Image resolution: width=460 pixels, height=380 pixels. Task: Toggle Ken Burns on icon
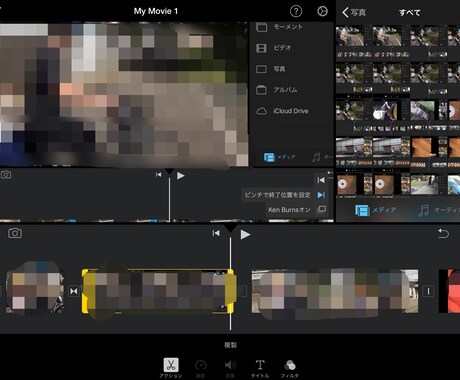322,209
